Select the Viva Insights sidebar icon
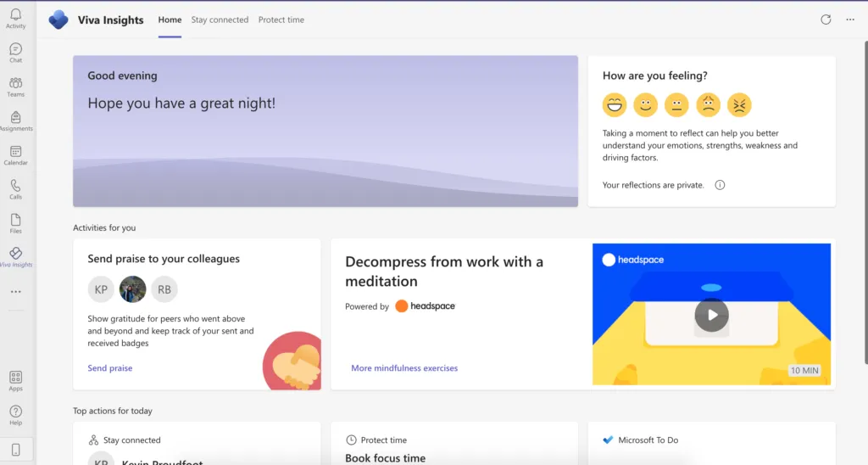 pyautogui.click(x=16, y=257)
